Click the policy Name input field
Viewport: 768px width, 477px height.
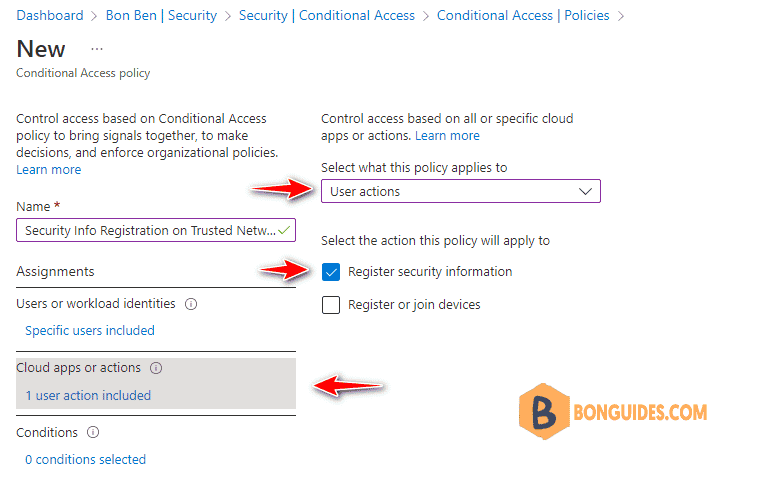(156, 230)
